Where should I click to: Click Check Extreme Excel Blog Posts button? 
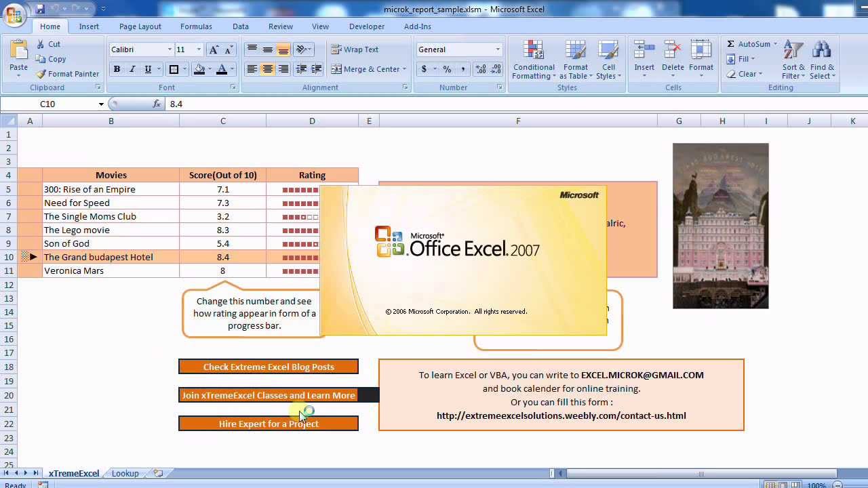point(269,367)
